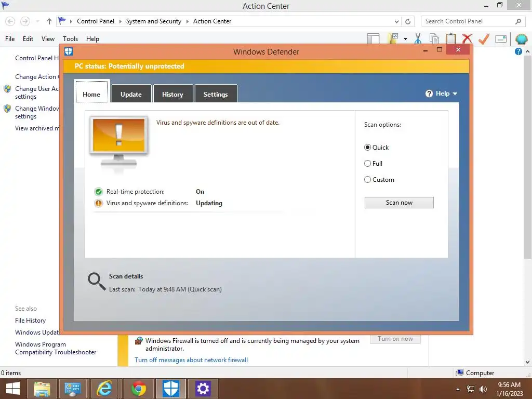532x399 pixels.
Task: Open Google Chrome from the taskbar
Action: pos(139,389)
